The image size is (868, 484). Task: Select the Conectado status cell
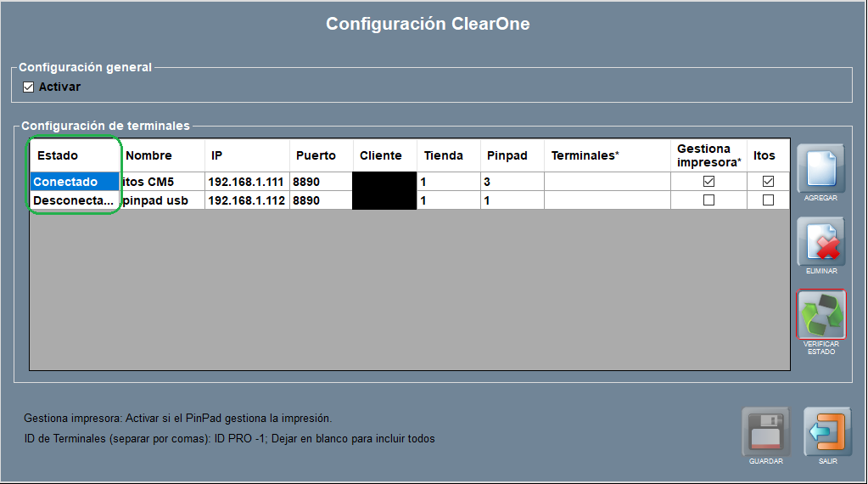[x=74, y=182]
